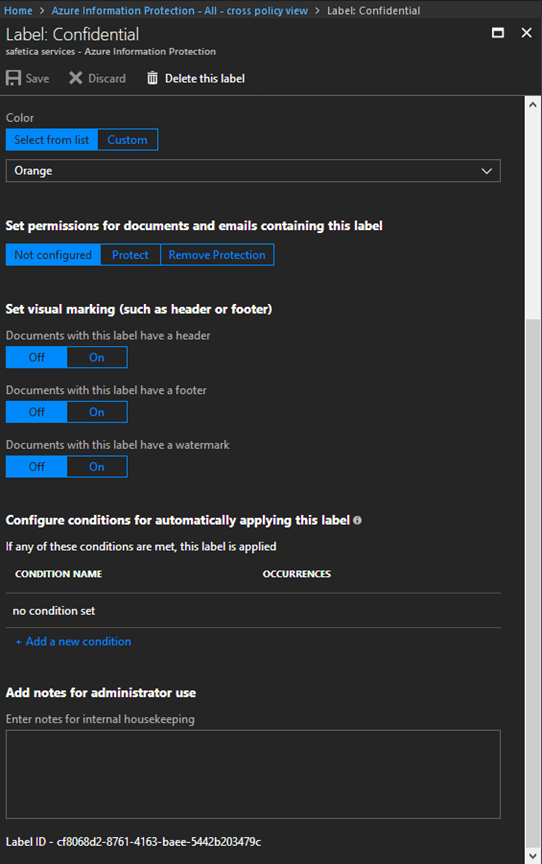Turn On the document watermark
Image resolution: width=542 pixels, height=864 pixels.
pyautogui.click(x=97, y=467)
